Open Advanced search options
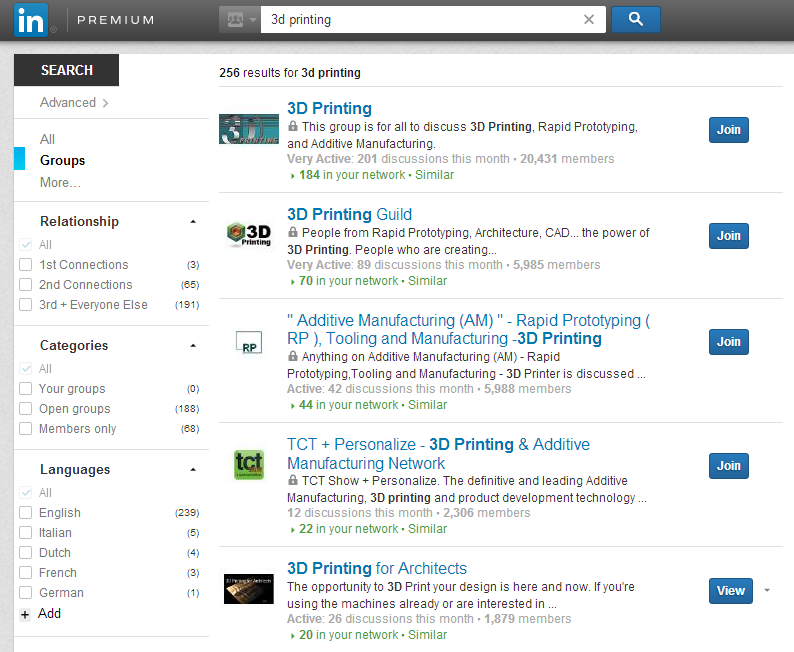The width and height of the screenshot is (794, 652). click(x=74, y=103)
